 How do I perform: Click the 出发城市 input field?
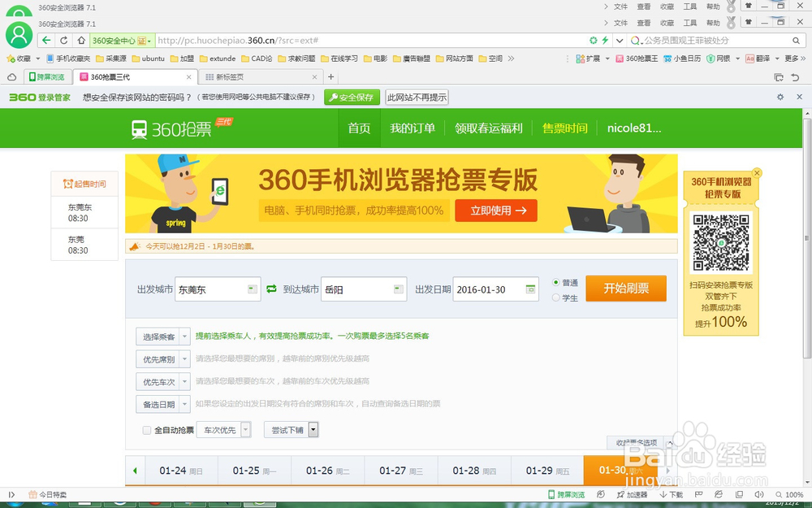(218, 289)
